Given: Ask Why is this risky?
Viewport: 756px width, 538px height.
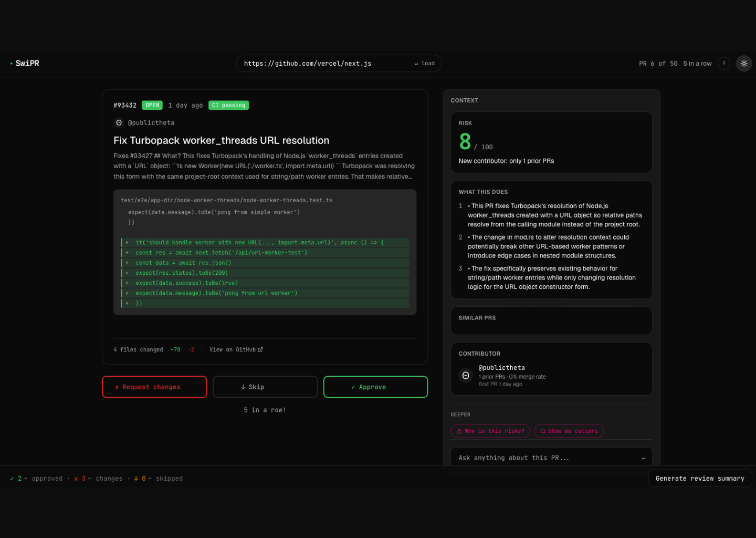Looking at the screenshot, I should 490,431.
